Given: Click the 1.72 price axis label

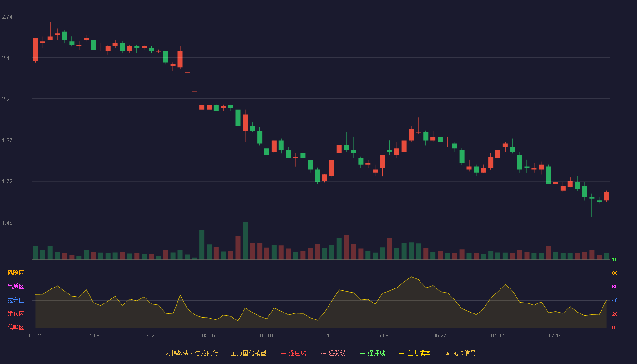Looking at the screenshot, I should click(7, 181).
